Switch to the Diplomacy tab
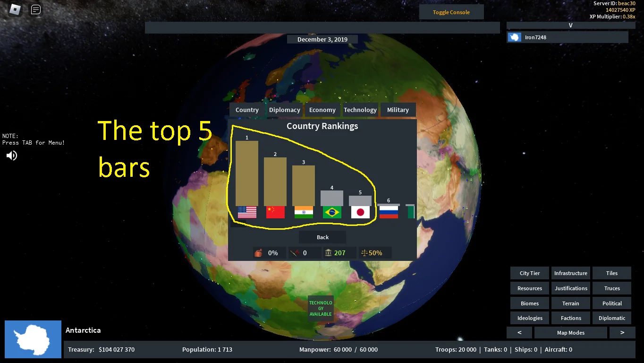This screenshot has height=363, width=644. (x=284, y=110)
